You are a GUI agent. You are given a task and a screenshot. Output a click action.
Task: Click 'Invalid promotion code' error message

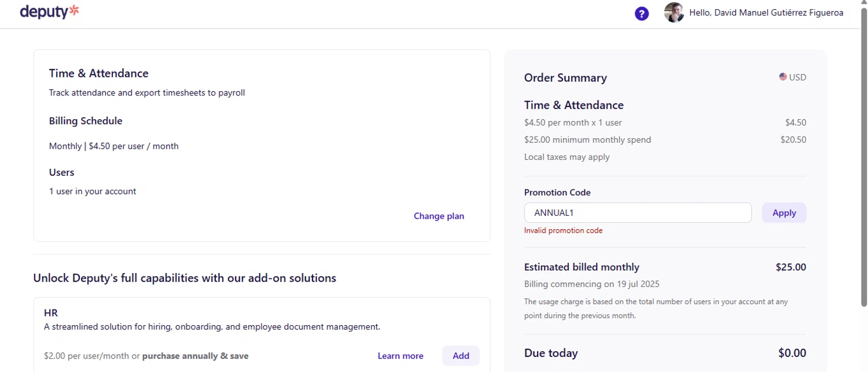563,230
